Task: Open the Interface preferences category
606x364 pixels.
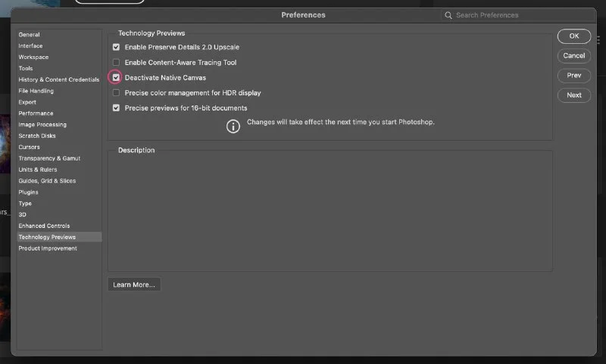Action: click(x=31, y=46)
